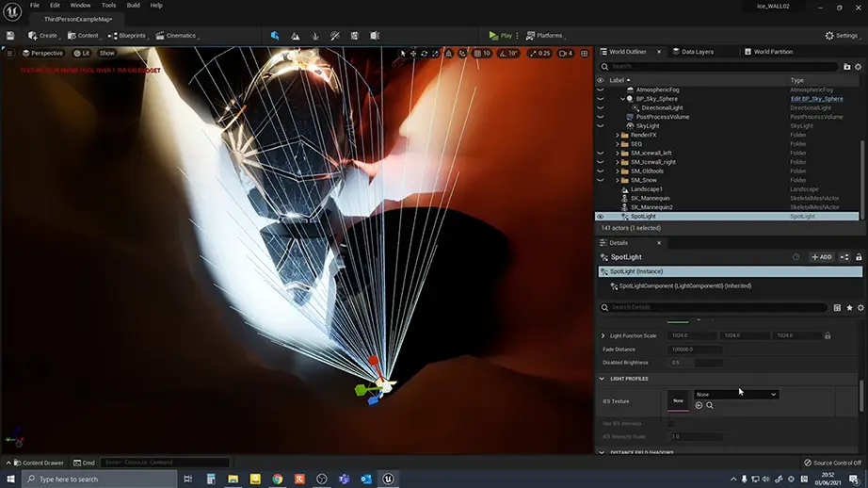Click the lock icon for Light Function Scale
The image size is (868, 488).
pos(828,335)
